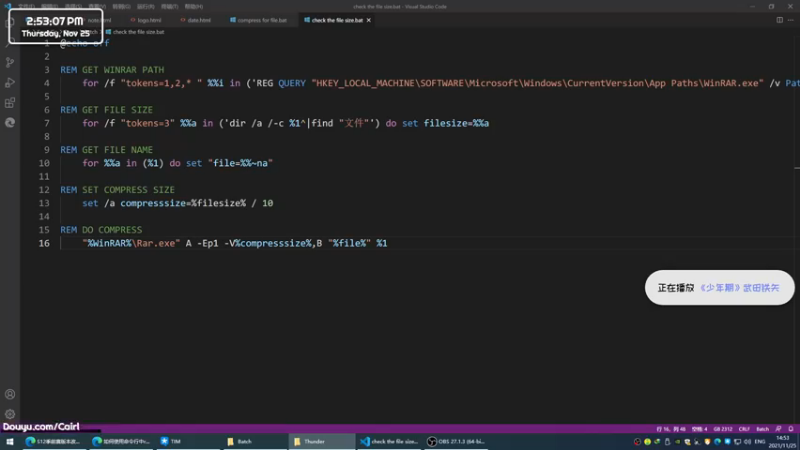Change indentation via Spaces: 4 status item
The height and width of the screenshot is (450, 800).
(699, 429)
